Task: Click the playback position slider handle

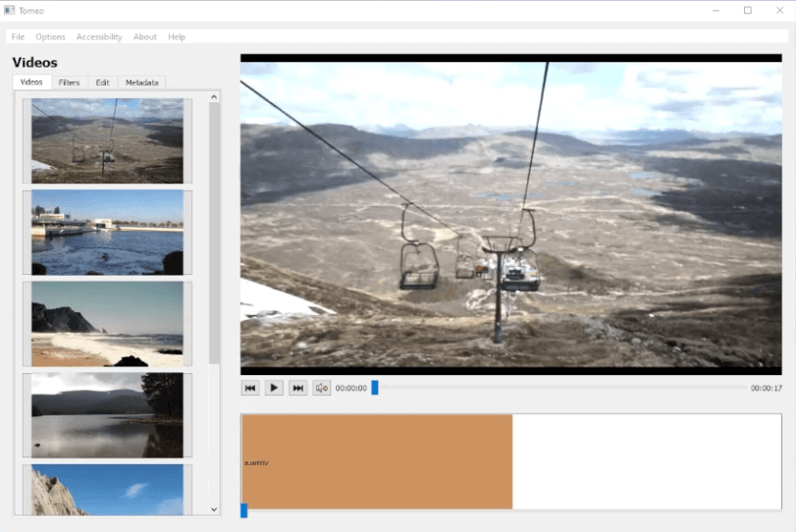Action: [375, 388]
